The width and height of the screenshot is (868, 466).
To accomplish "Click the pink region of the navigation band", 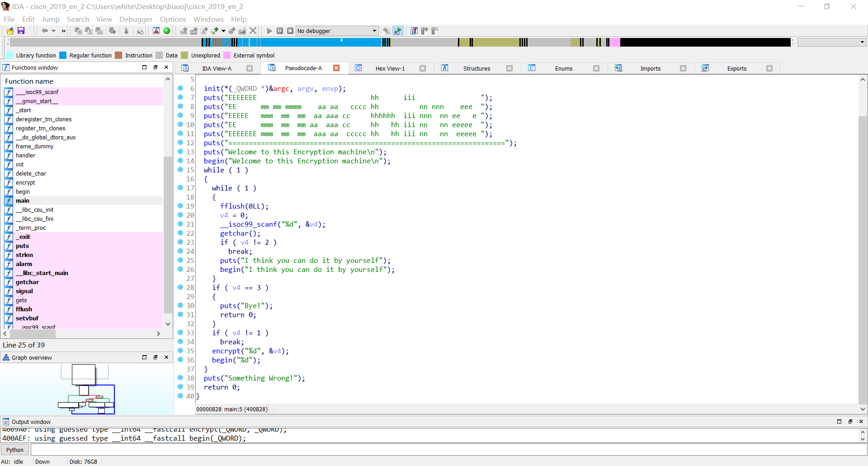I will 615,42.
